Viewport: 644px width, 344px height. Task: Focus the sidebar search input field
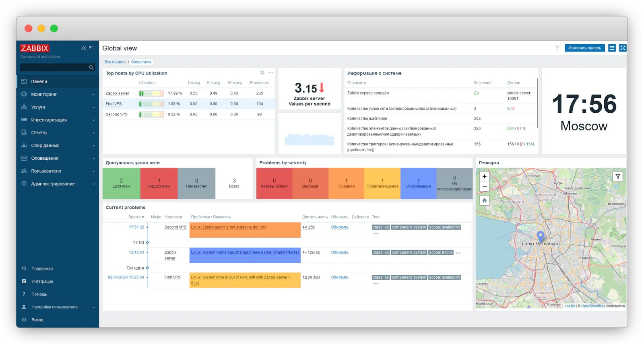54,68
